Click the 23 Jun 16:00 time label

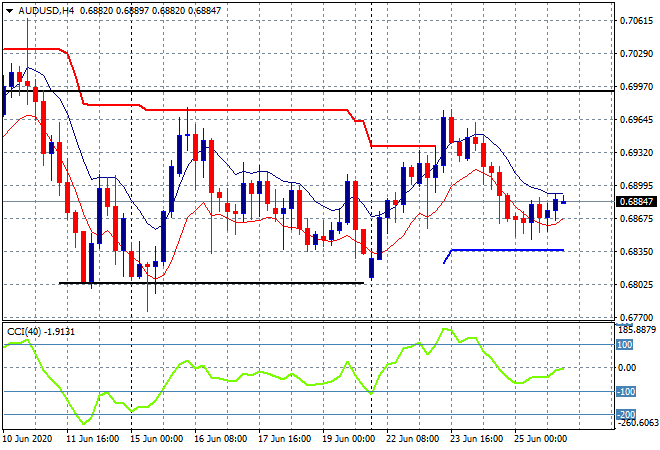tap(476, 439)
